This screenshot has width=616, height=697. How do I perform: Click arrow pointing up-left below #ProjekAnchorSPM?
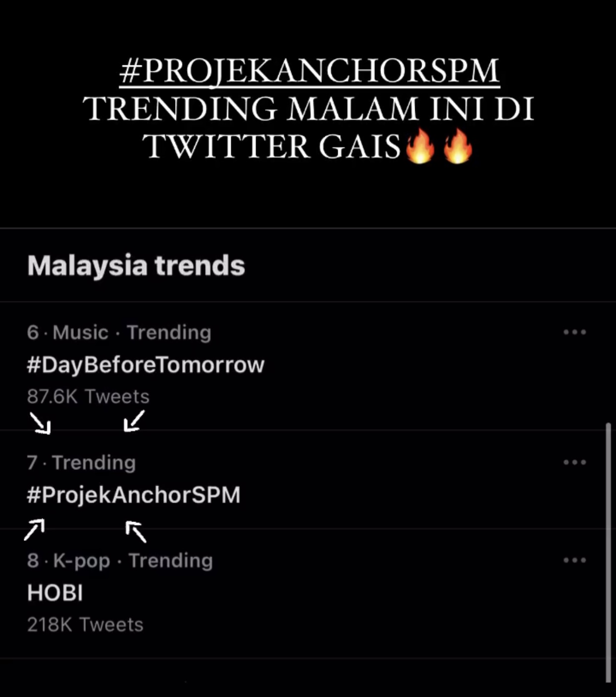136,531
